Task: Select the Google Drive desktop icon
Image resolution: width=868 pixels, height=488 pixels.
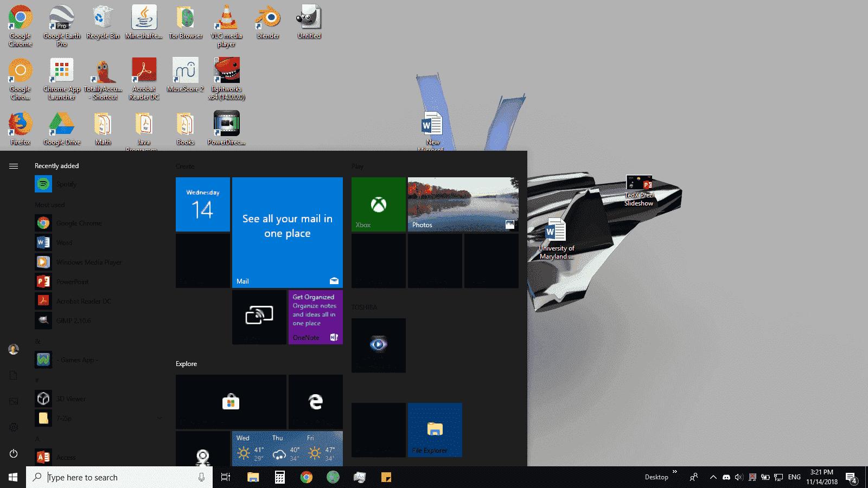Action: tap(62, 129)
